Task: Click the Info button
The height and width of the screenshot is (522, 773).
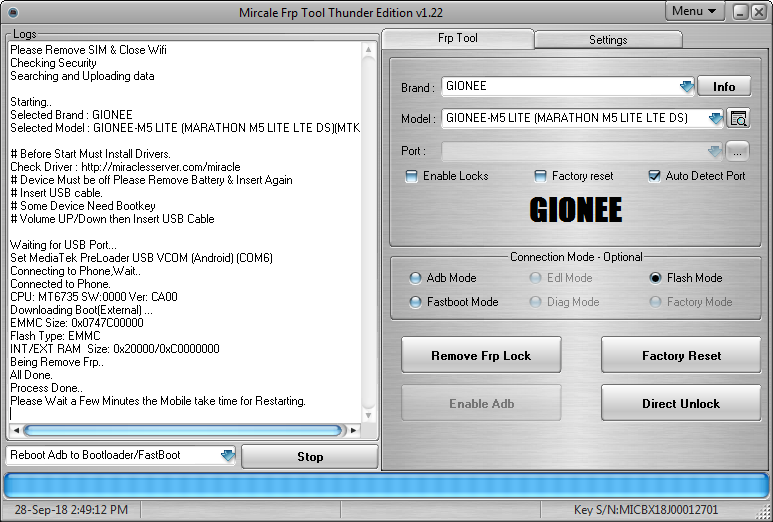Action: 724,87
